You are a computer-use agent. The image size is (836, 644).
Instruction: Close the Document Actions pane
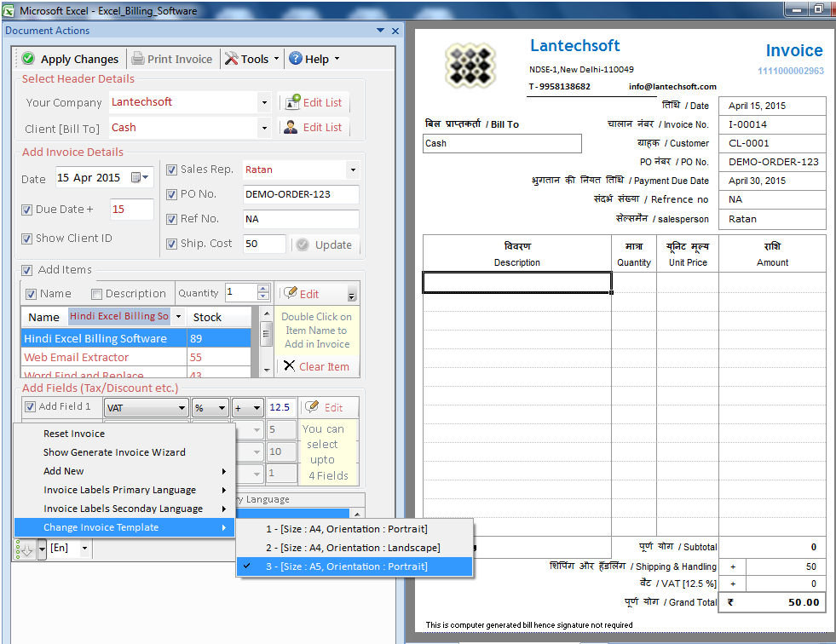(x=395, y=31)
